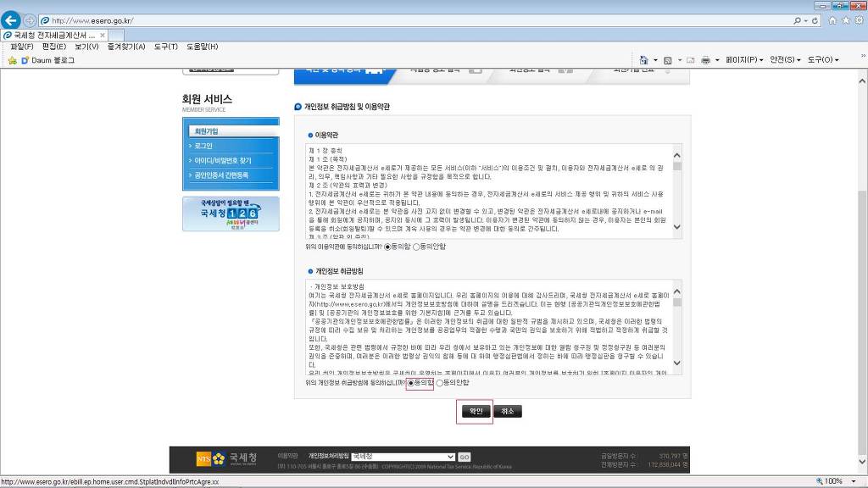Click the scroll down arrow in 이용약관 box
The width and height of the screenshot is (868, 488).
[677, 227]
